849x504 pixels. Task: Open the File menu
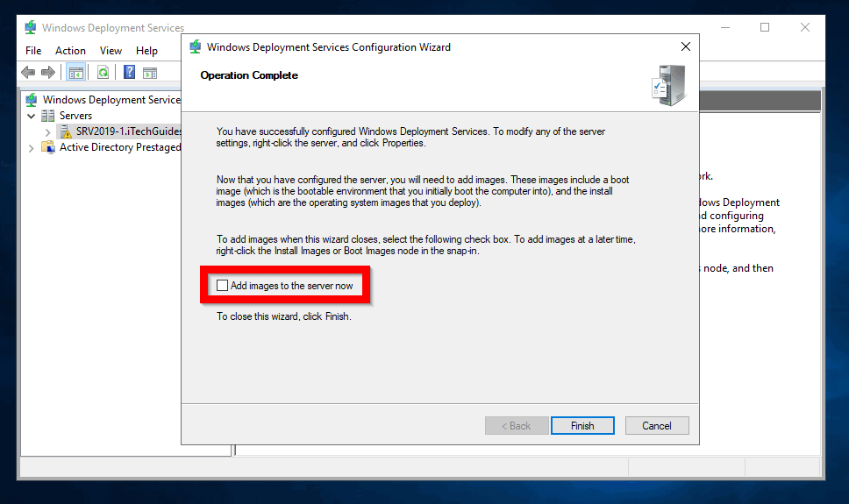(33, 51)
